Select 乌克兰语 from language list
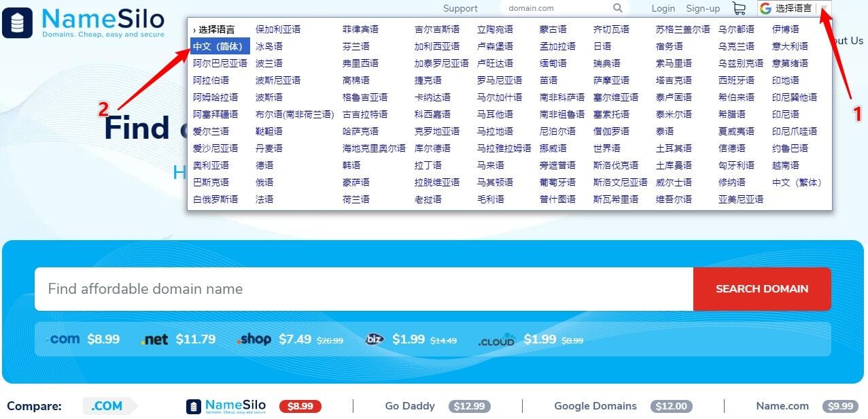868x419 pixels. point(736,46)
